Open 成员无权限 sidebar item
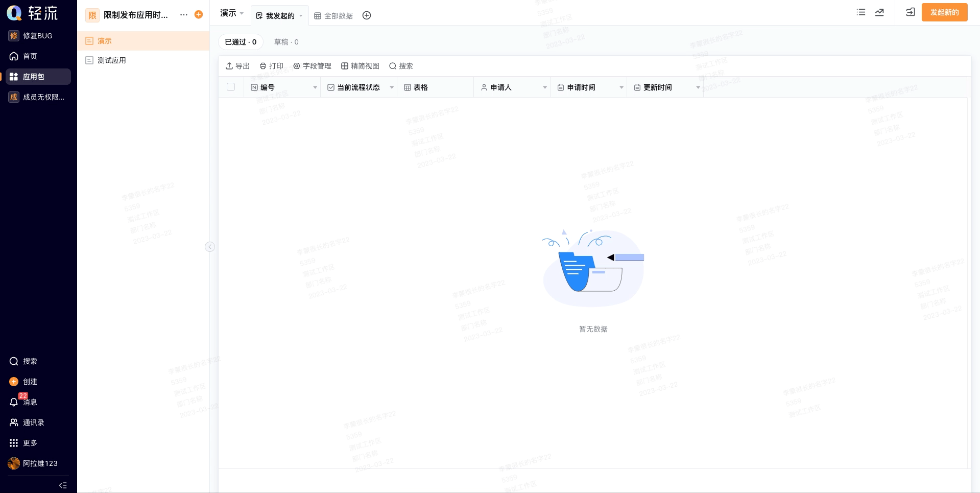980x493 pixels. [38, 97]
